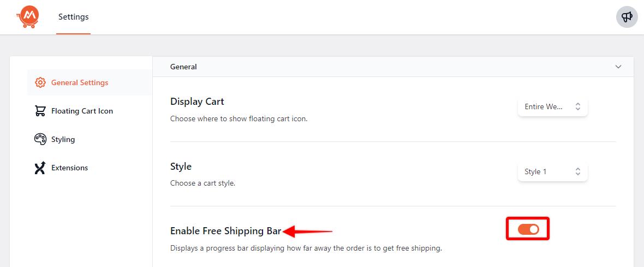Open the Styling settings page

click(x=63, y=139)
